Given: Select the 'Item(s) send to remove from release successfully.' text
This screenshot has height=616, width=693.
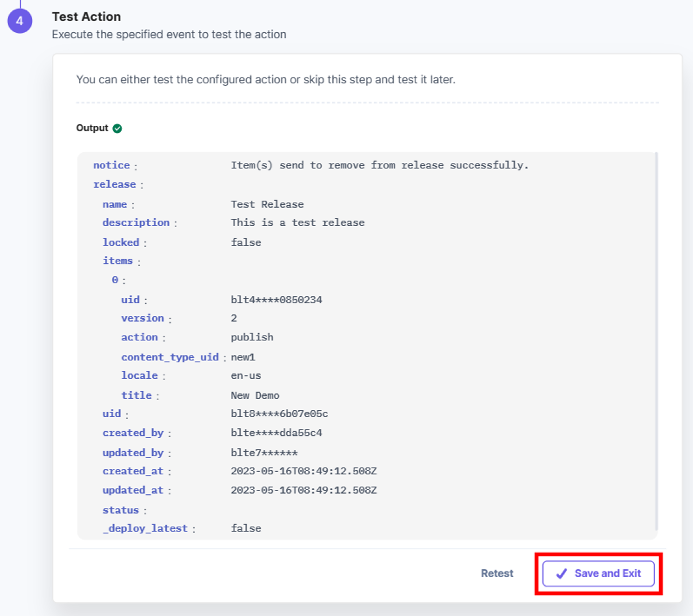Looking at the screenshot, I should click(379, 165).
